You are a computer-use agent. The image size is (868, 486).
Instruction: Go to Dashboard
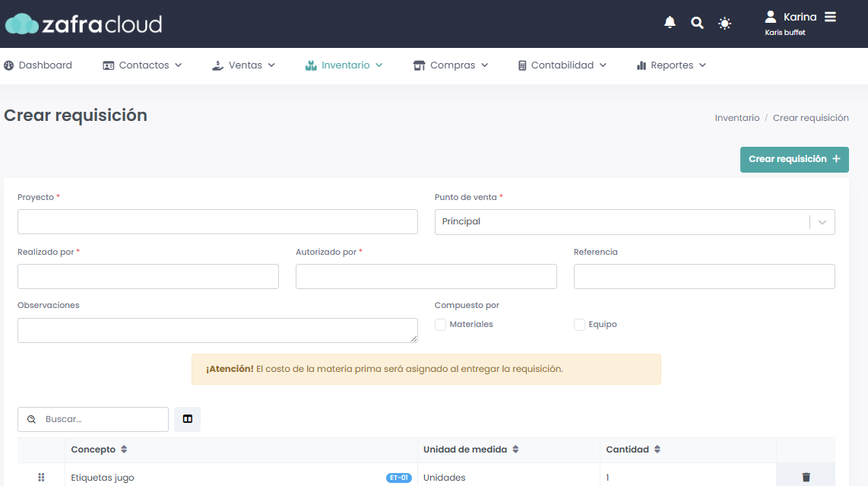point(38,65)
